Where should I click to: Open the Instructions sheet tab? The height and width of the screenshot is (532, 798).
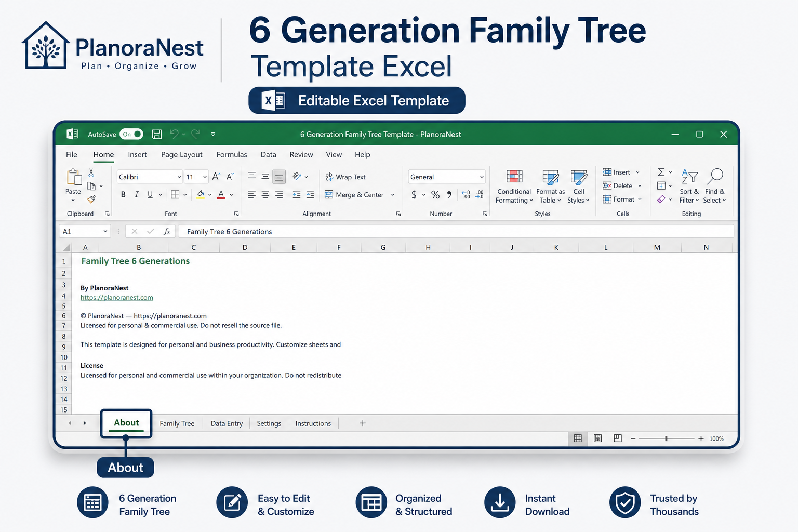pyautogui.click(x=313, y=423)
